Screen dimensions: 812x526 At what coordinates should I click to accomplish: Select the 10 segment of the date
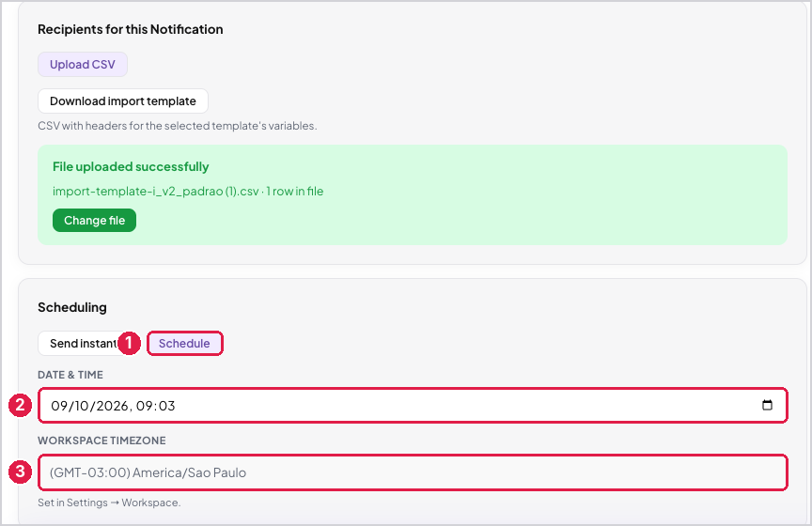(82, 406)
